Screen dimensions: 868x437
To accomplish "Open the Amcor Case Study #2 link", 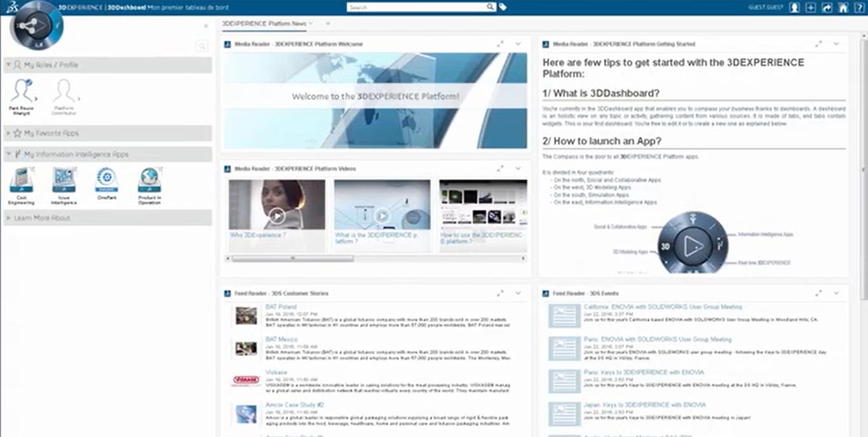I will 295,405.
